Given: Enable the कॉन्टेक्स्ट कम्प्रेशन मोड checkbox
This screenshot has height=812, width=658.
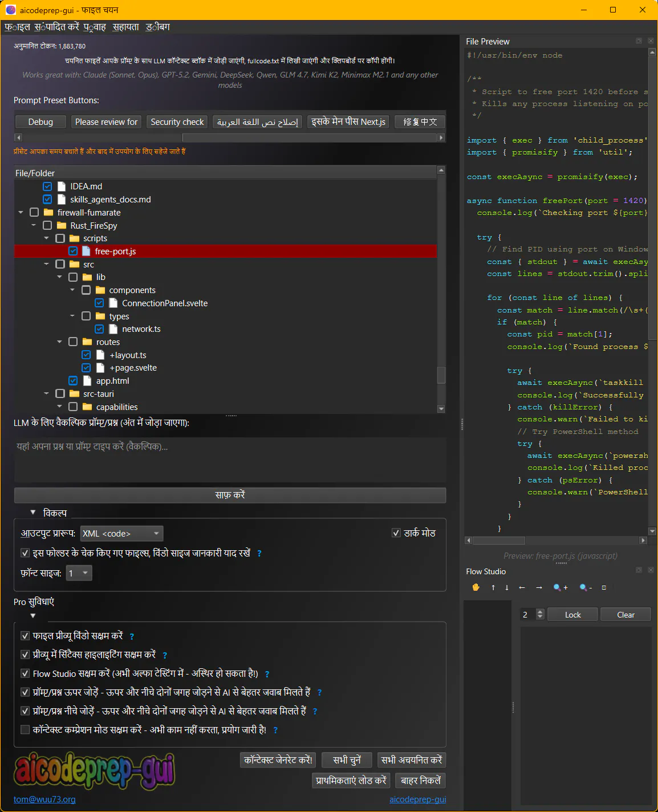Looking at the screenshot, I should click(x=25, y=730).
